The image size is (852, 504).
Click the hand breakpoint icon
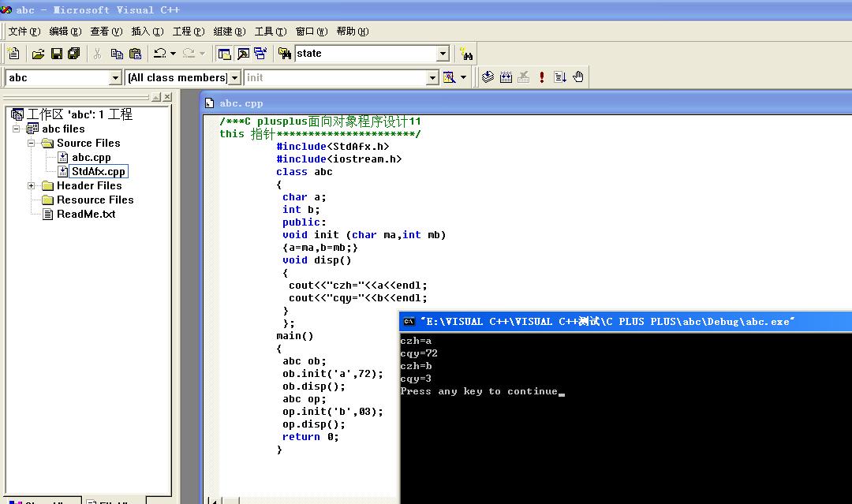click(578, 77)
